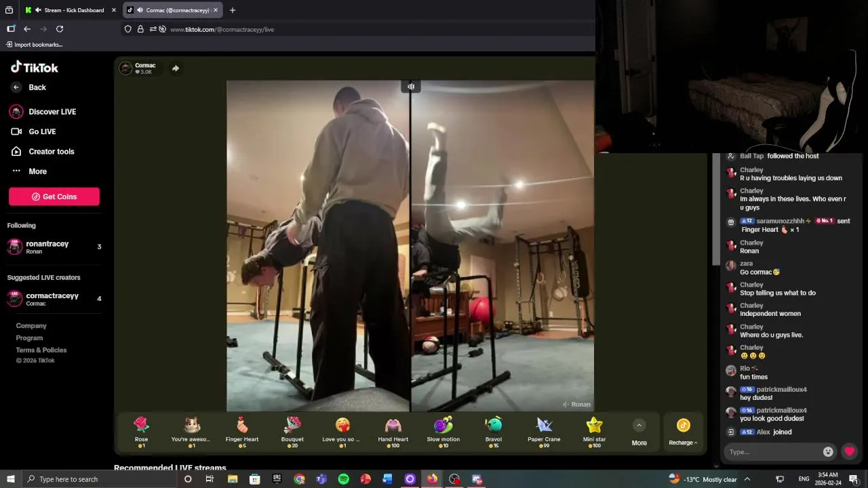The image size is (868, 488).
Task: Select the Cormac TikTok tab
Action: point(174,10)
